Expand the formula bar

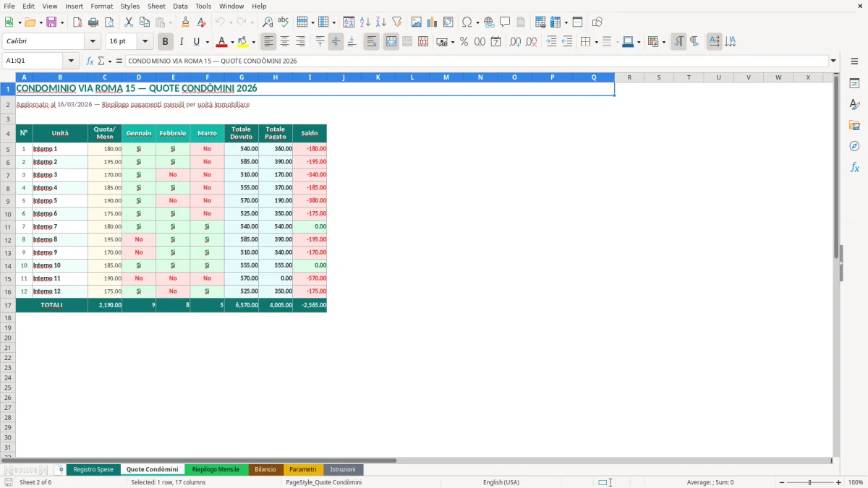pyautogui.click(x=833, y=61)
